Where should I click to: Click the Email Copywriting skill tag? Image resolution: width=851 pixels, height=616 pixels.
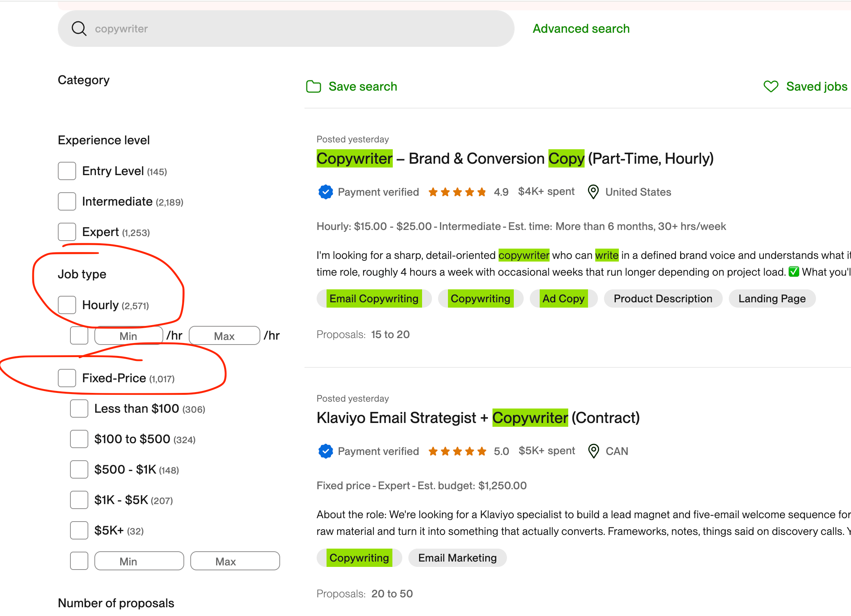(x=374, y=298)
